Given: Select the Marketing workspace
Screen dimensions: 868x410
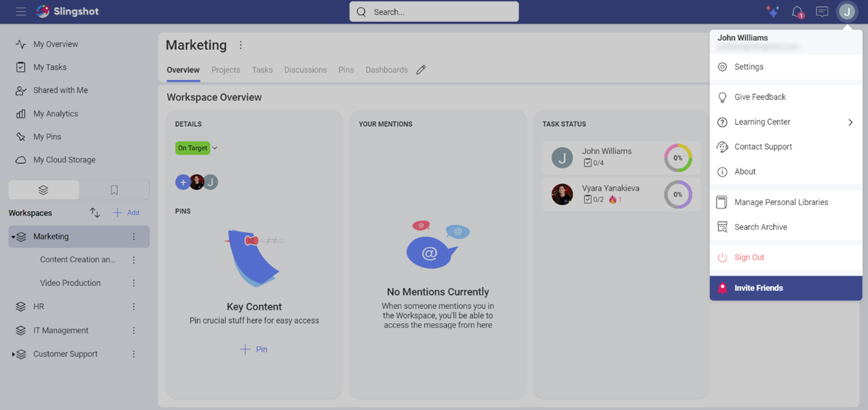Looking at the screenshot, I should click(x=51, y=237).
